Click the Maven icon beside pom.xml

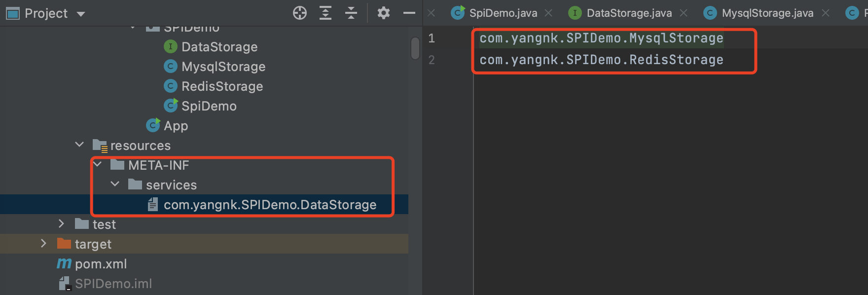(x=64, y=264)
